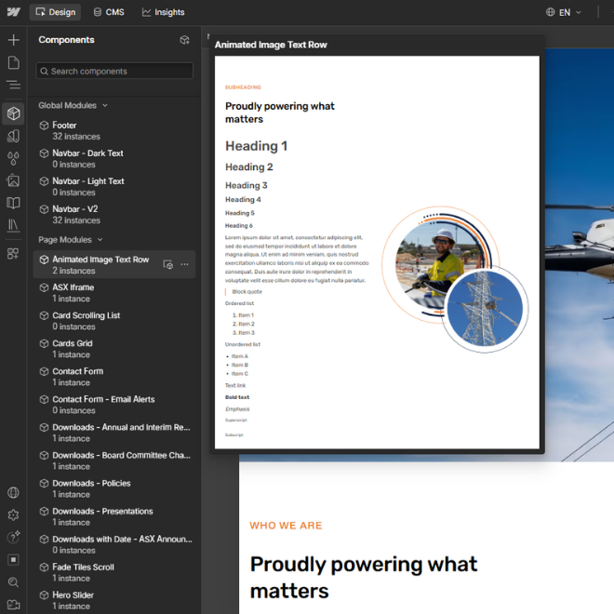614x614 pixels.
Task: Open the EN locale dropdown
Action: click(563, 13)
